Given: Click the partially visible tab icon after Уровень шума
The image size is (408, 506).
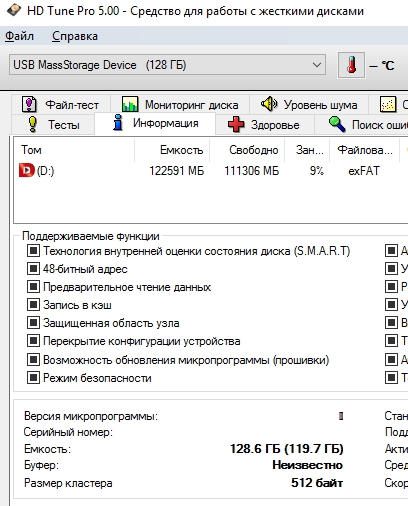Looking at the screenshot, I should coord(388,105).
